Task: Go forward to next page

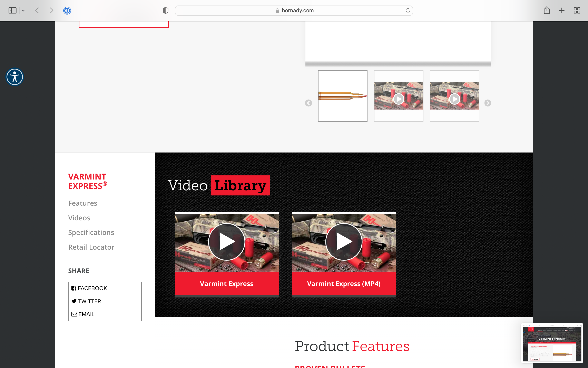Action: [x=51, y=10]
